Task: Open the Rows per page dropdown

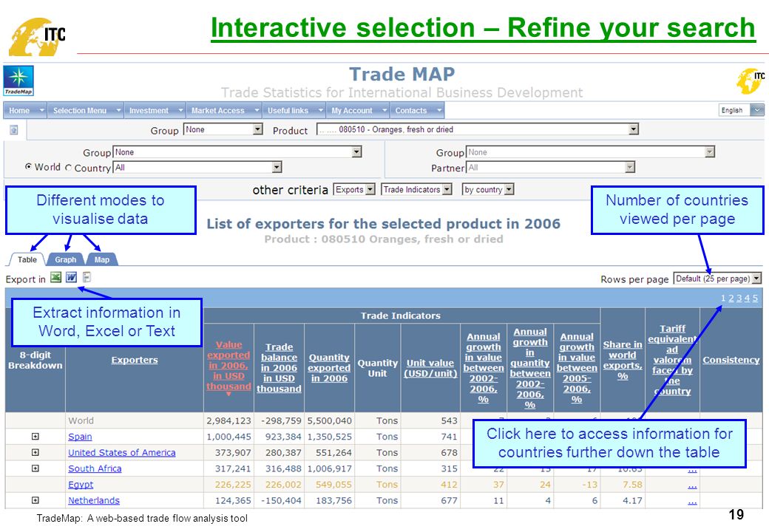Action: pos(717,279)
